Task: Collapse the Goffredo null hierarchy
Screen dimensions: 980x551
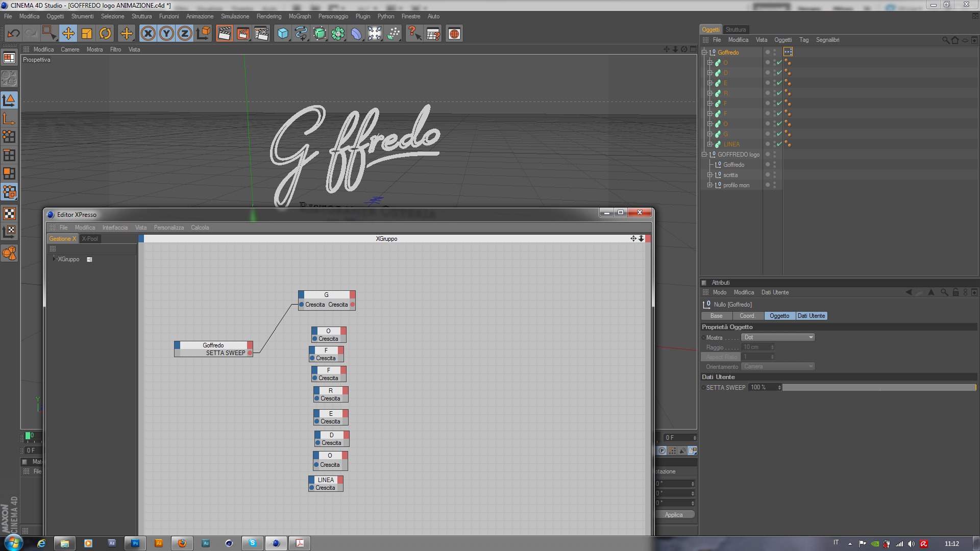Action: (704, 52)
